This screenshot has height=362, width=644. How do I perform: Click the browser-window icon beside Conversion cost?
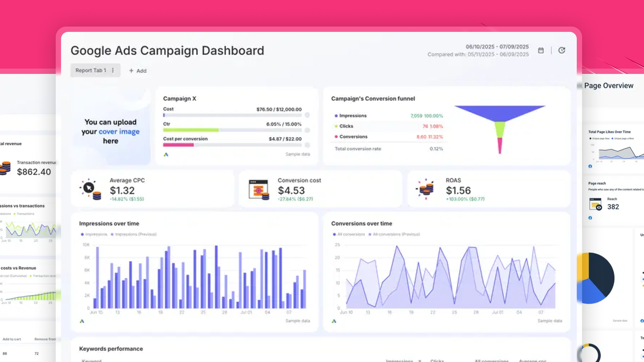click(x=259, y=189)
